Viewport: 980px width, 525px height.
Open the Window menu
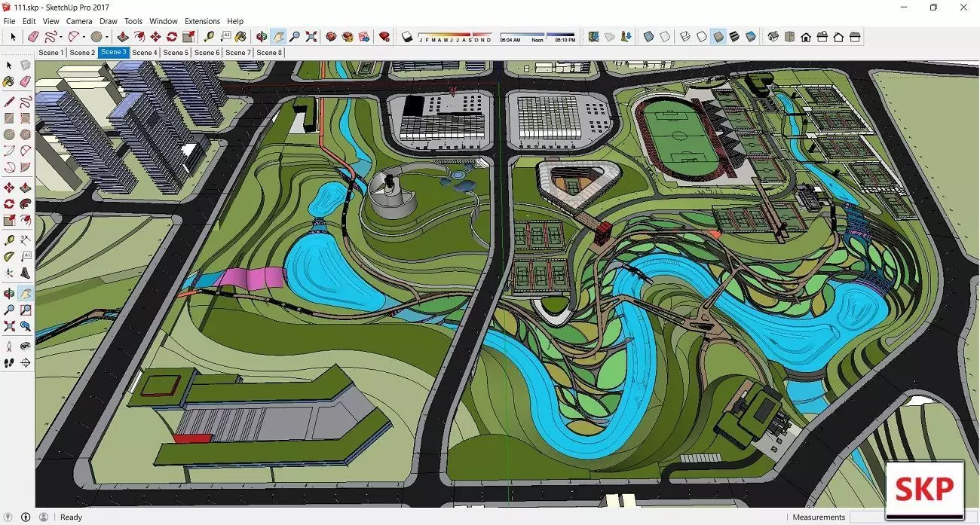click(164, 21)
